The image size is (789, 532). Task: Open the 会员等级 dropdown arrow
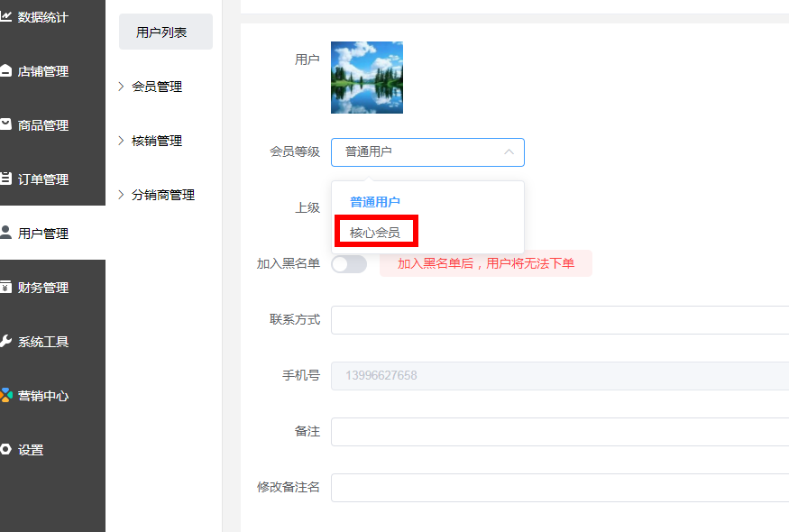509,152
